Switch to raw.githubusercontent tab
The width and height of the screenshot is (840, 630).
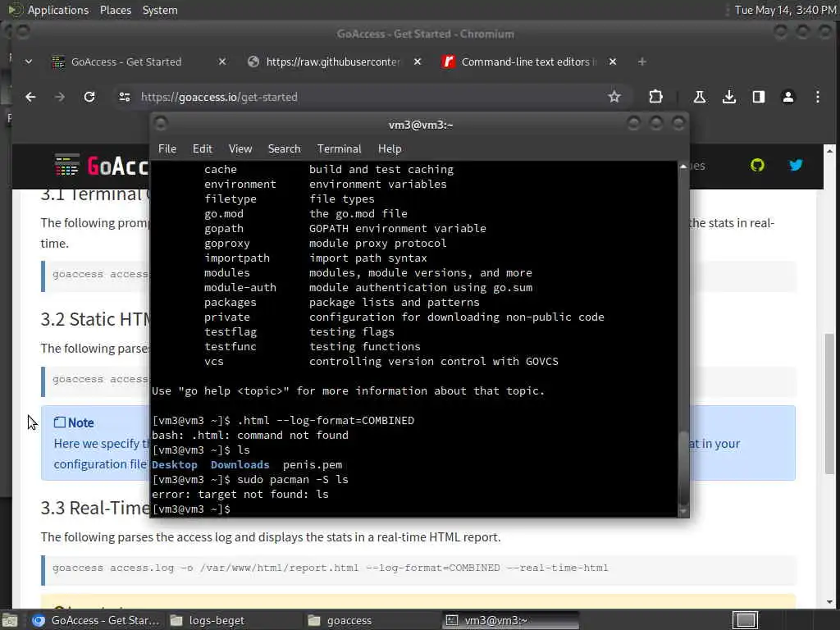(x=333, y=62)
